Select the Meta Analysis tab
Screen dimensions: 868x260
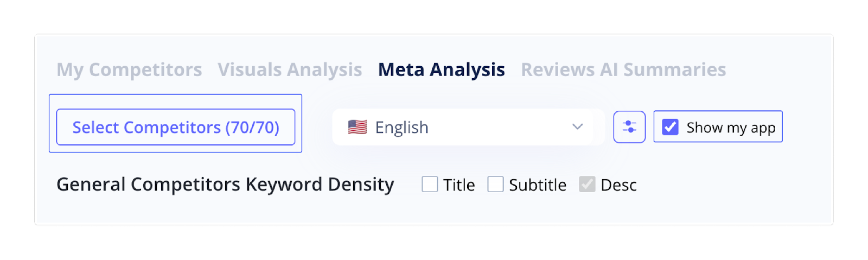(x=441, y=69)
